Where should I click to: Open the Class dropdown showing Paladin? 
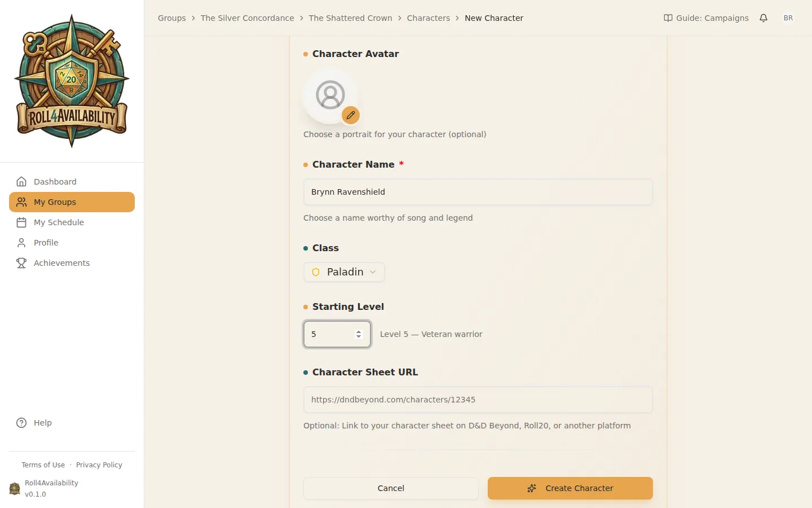tap(344, 272)
